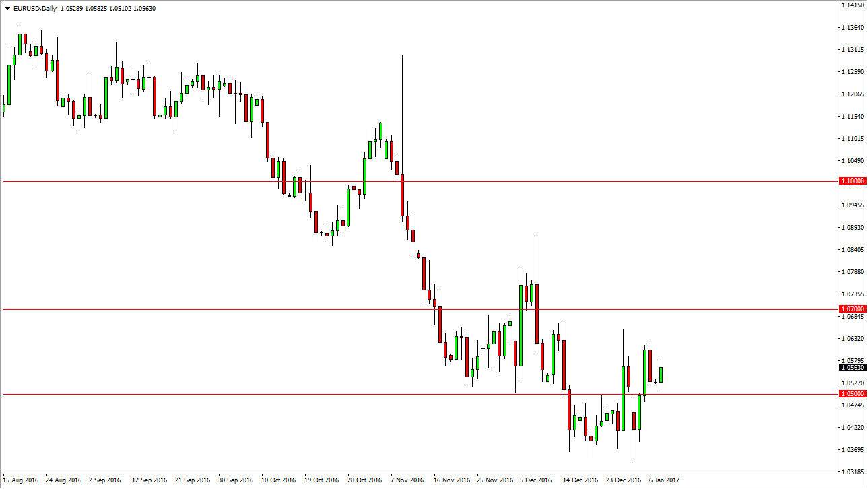This screenshot has height=489, width=868.
Task: Click the 30 Sep 2016 date label
Action: (x=236, y=481)
